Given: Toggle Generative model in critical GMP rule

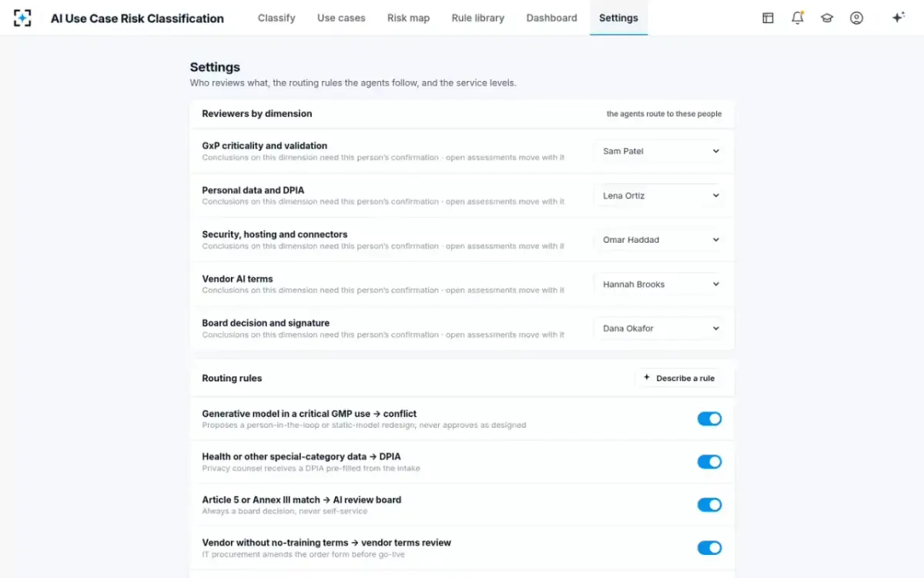Looking at the screenshot, I should pyautogui.click(x=709, y=418).
